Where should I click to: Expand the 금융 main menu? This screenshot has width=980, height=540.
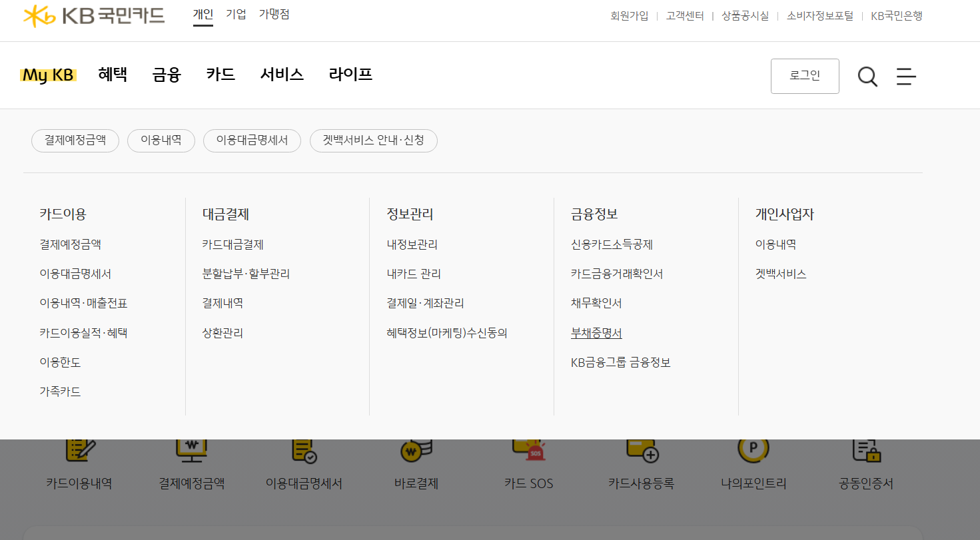(167, 75)
